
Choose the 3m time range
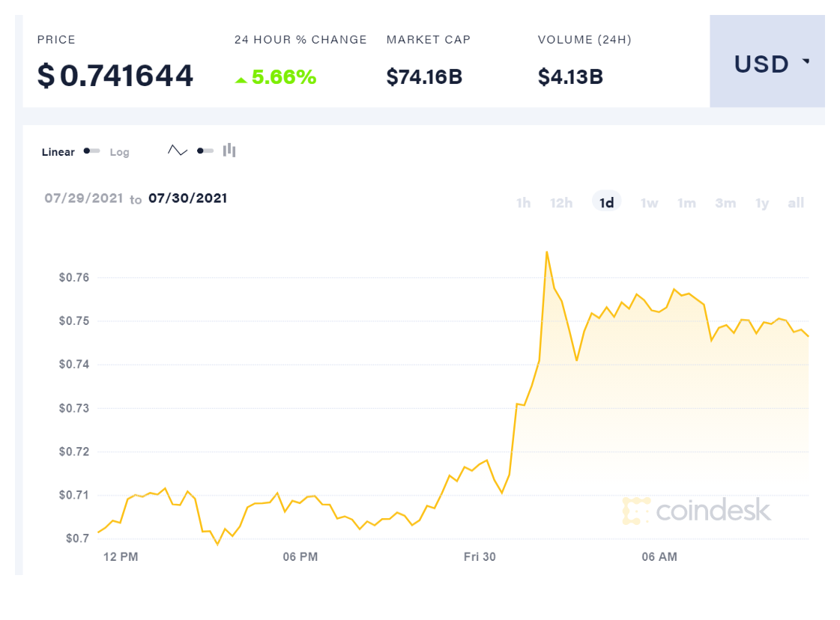[725, 203]
